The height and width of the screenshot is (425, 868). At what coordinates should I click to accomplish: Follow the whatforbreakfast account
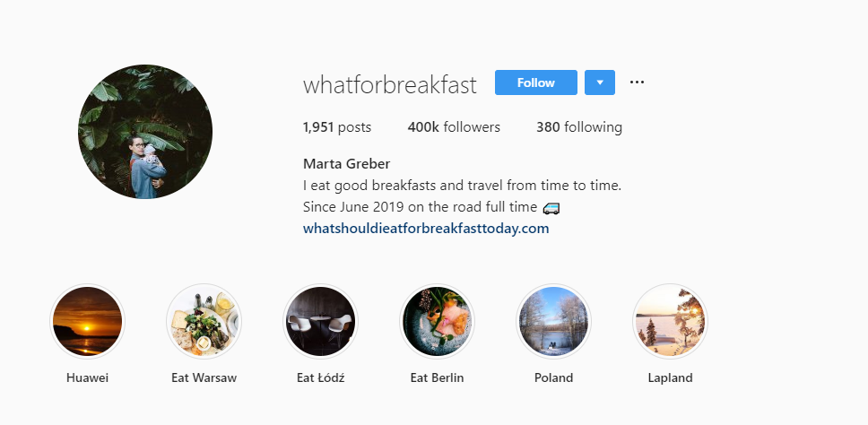535,82
